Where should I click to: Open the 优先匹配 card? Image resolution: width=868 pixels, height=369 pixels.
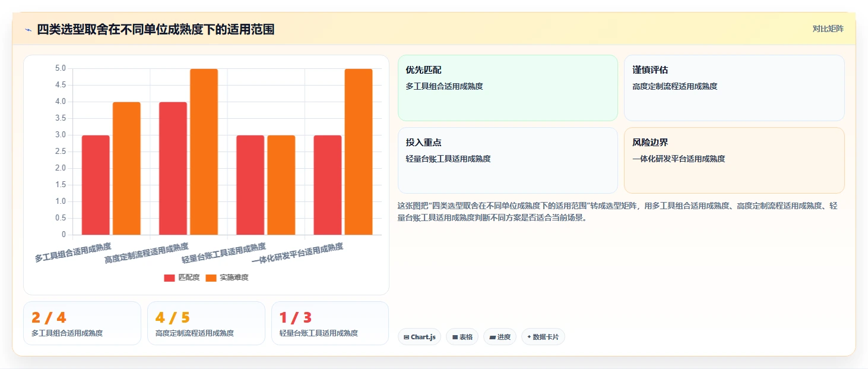508,88
